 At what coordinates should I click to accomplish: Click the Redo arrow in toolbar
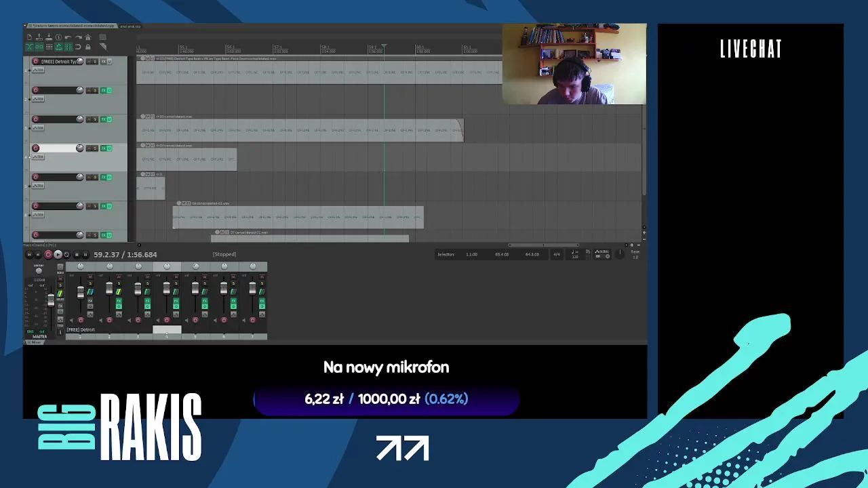[x=78, y=37]
